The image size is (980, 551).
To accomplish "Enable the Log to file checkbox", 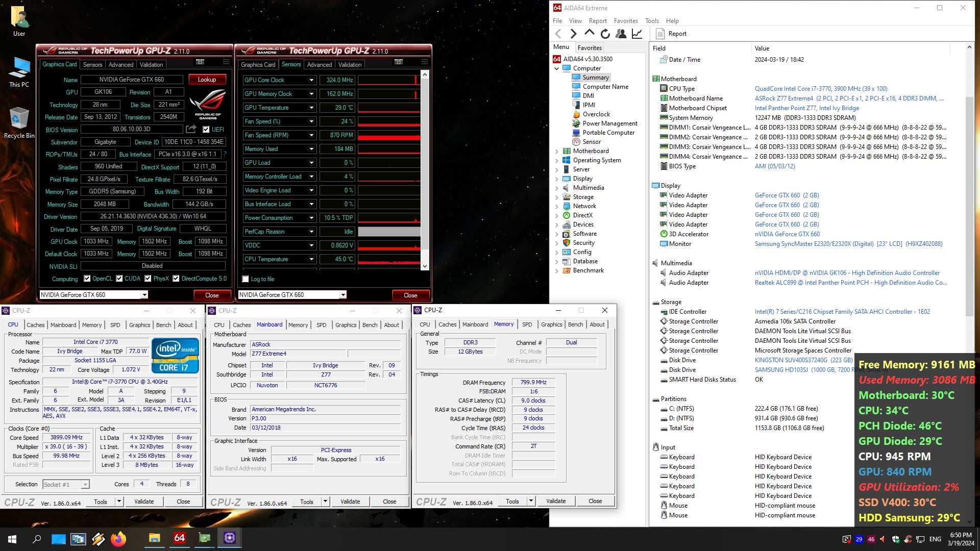I will point(246,279).
